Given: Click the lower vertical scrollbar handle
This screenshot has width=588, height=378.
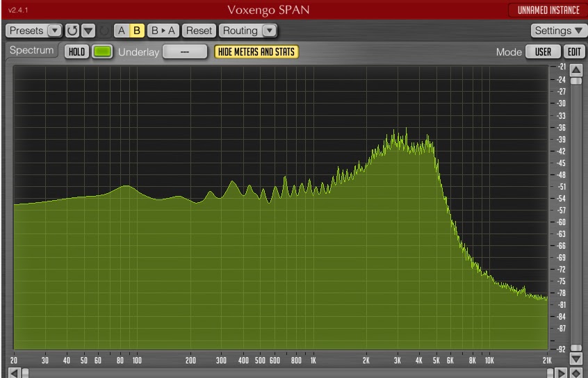Looking at the screenshot, I should (x=576, y=348).
